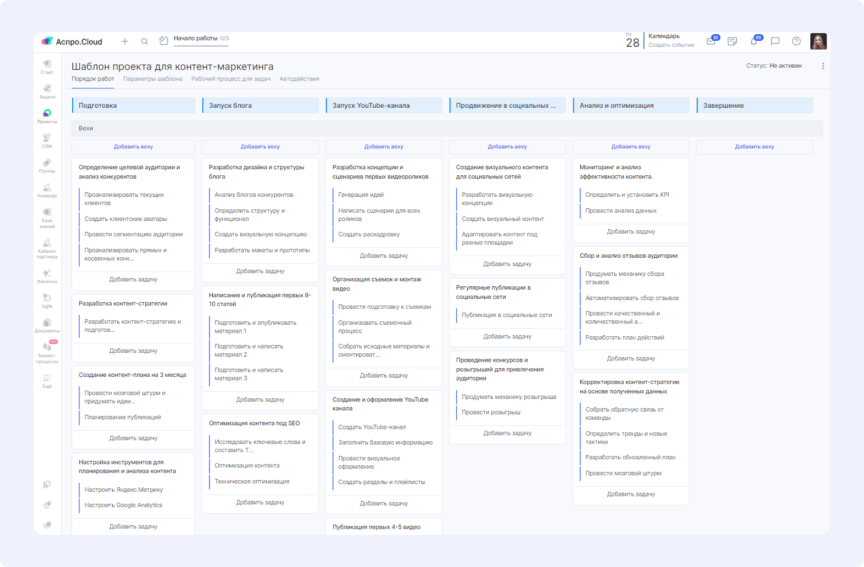Open task Настроить Яндекс.Метрику
Viewport: 864px width, 567px height.
123,489
